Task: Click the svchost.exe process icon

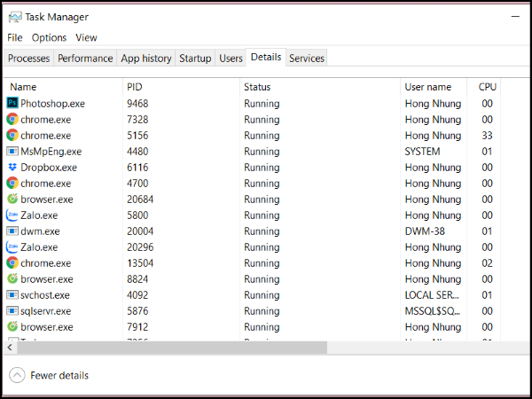Action: coord(12,295)
